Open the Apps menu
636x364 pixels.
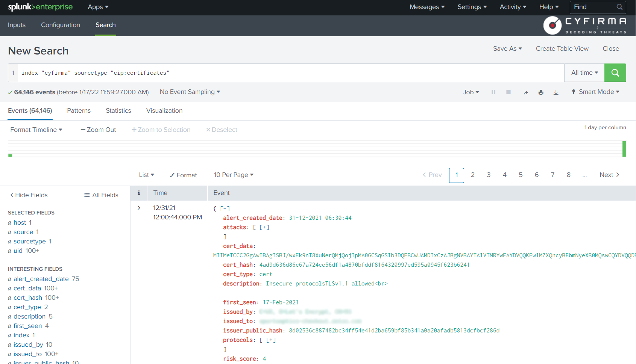coord(98,7)
